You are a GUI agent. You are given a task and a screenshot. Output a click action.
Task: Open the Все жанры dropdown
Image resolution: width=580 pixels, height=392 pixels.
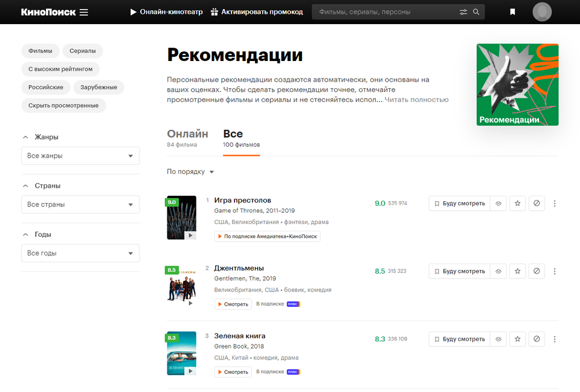click(80, 156)
